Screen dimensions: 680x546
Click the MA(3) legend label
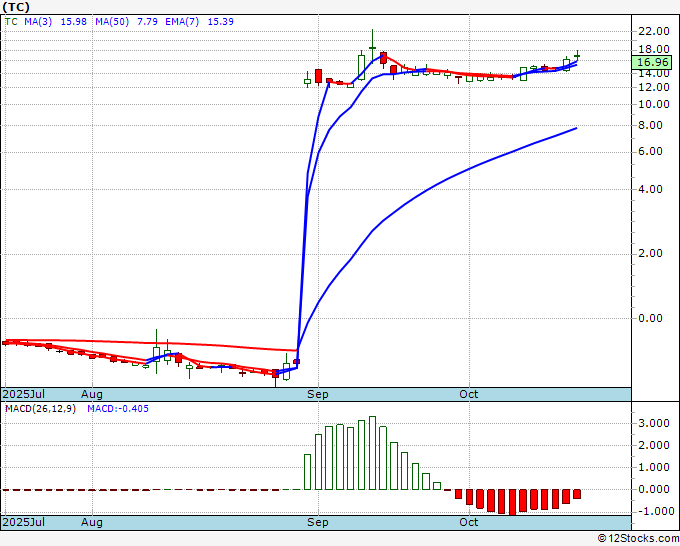tap(38, 22)
